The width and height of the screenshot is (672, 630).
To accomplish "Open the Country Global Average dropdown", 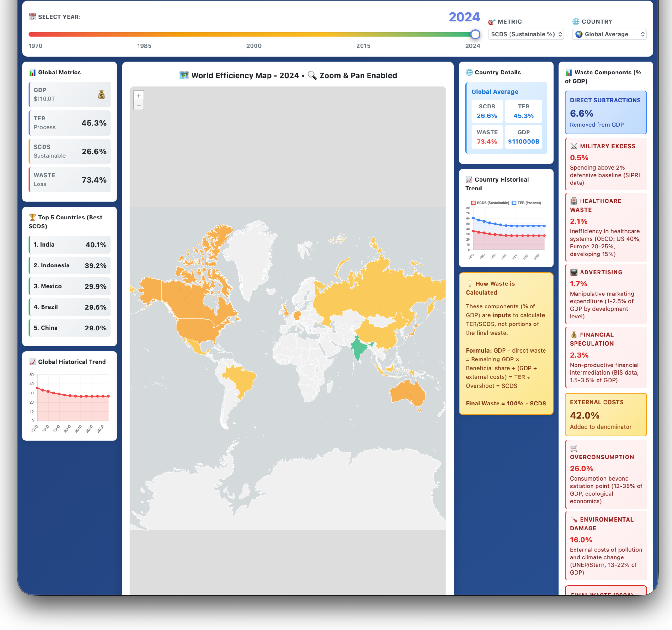I will (609, 34).
